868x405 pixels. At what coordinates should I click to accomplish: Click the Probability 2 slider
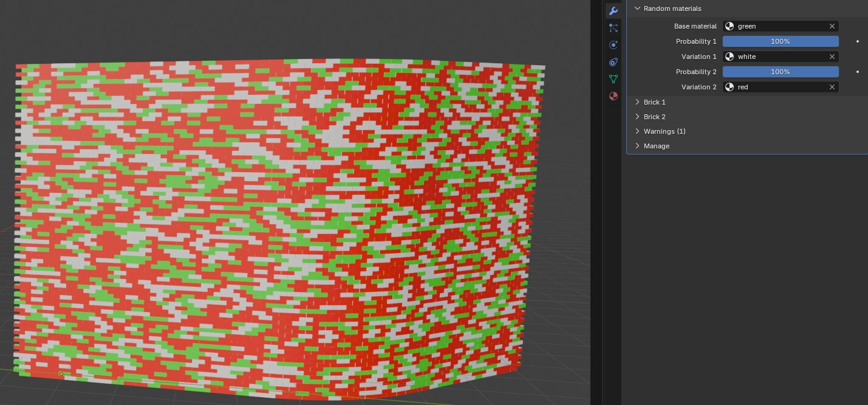[x=781, y=72]
